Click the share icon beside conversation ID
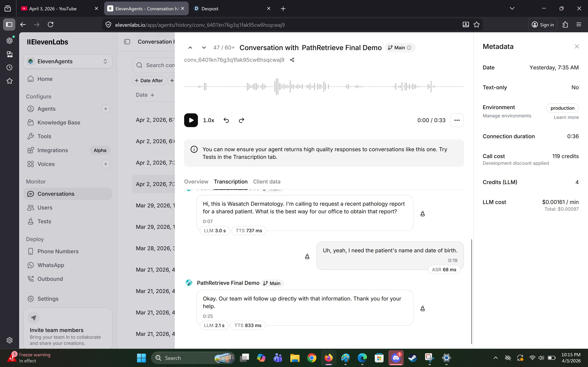Image resolution: width=588 pixels, height=367 pixels. pos(292,60)
